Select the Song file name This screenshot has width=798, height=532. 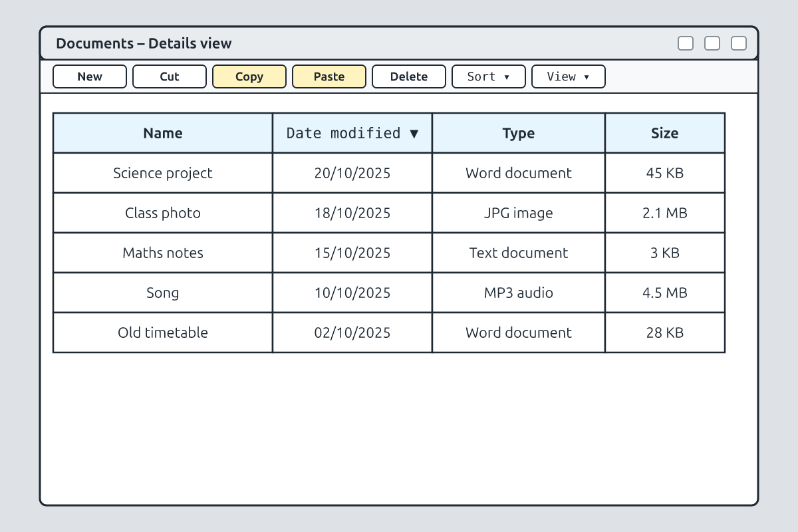click(x=163, y=293)
